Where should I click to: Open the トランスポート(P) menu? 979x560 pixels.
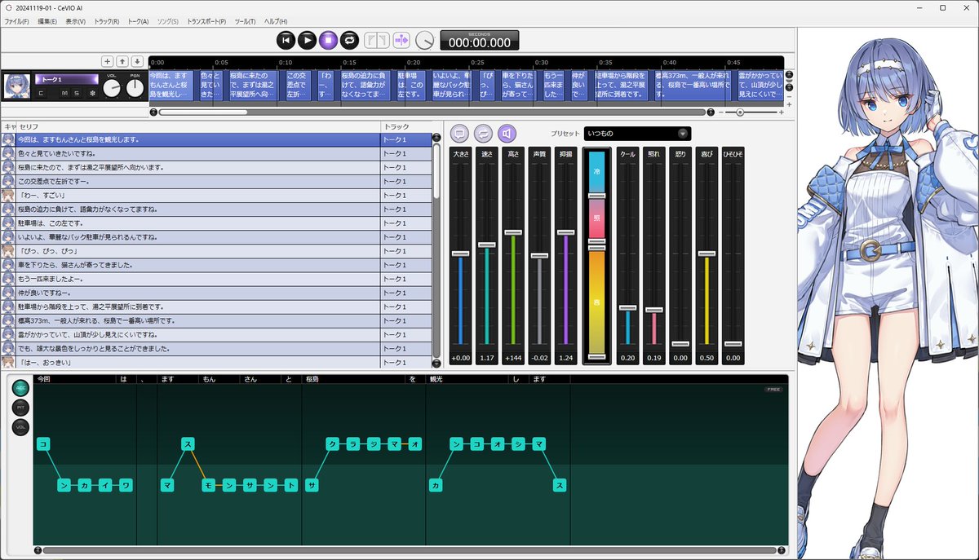click(206, 21)
